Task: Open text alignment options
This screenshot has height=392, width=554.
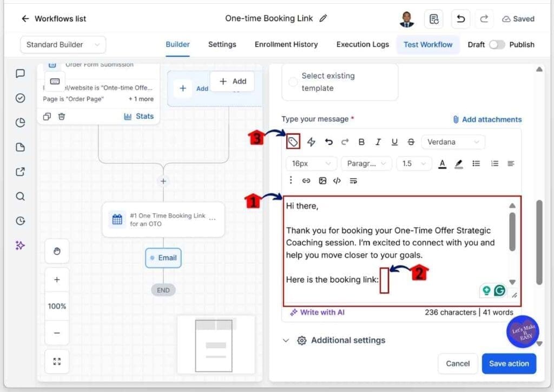Action: point(511,163)
